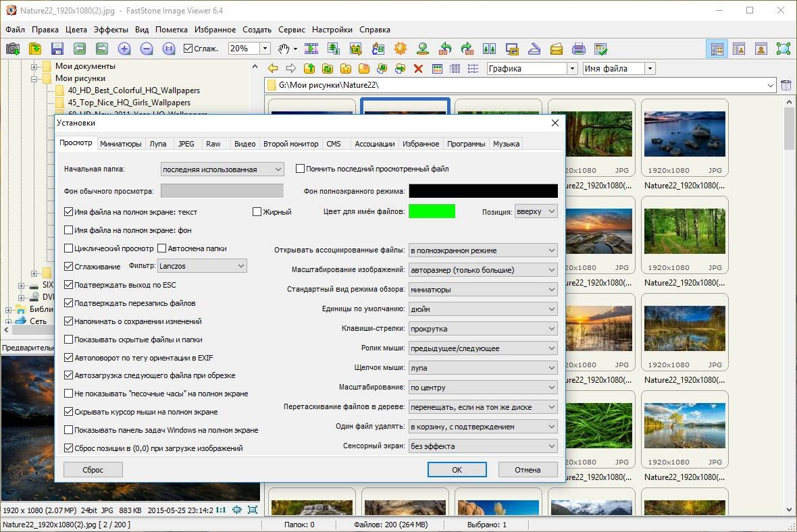Click the 'OK' button
The width and height of the screenshot is (797, 532).
457,469
